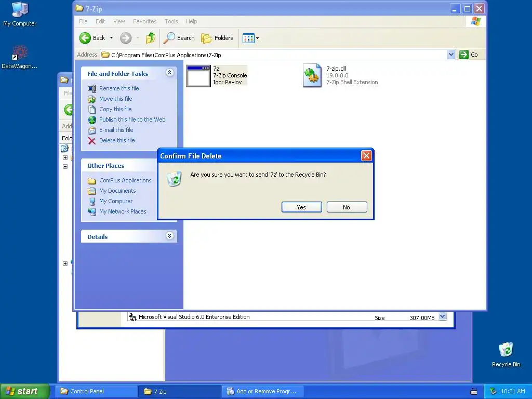The height and width of the screenshot is (399, 532).
Task: Select the 7-zip.dll file icon
Action: (312, 75)
